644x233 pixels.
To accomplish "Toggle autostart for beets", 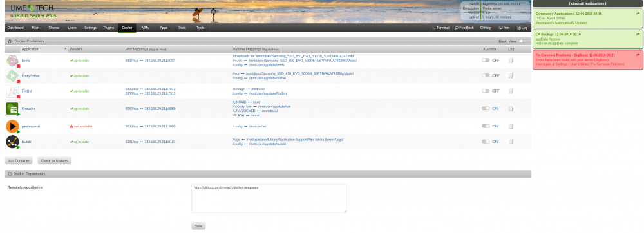I will pos(486,61).
